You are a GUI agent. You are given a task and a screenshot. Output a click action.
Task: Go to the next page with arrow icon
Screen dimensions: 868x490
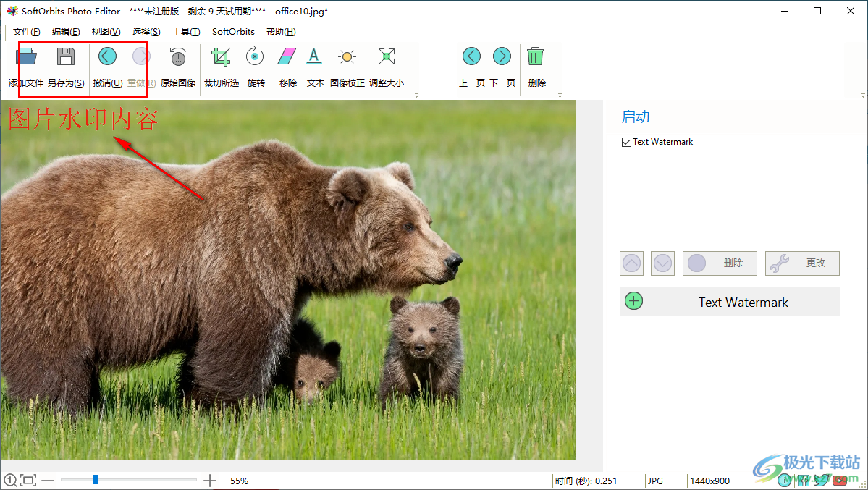[x=502, y=56]
